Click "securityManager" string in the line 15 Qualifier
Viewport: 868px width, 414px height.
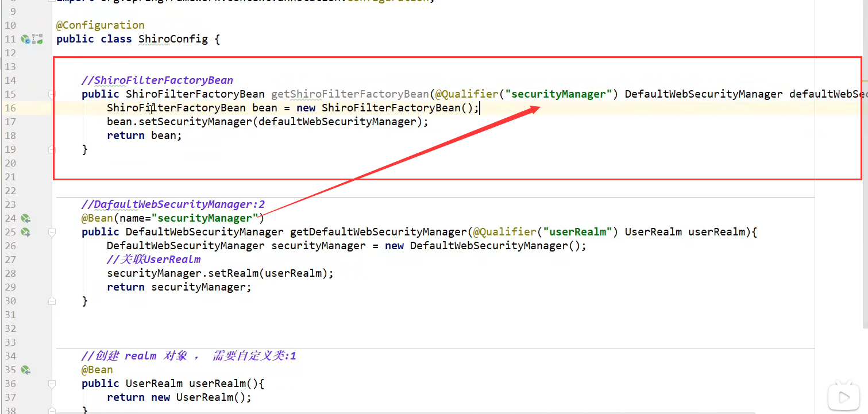pyautogui.click(x=558, y=94)
